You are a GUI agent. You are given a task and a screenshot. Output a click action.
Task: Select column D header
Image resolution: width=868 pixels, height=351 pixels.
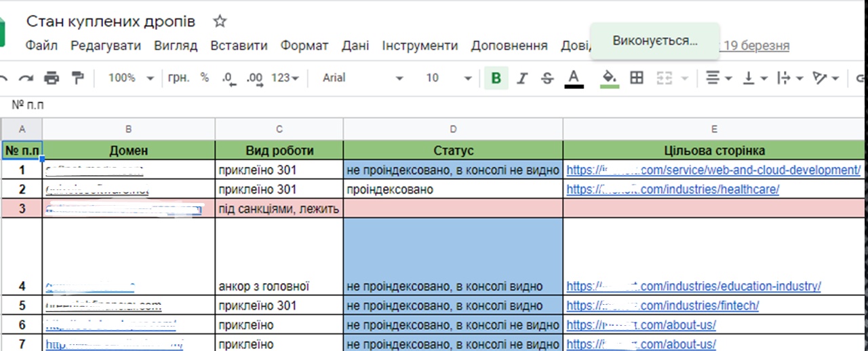(453, 129)
